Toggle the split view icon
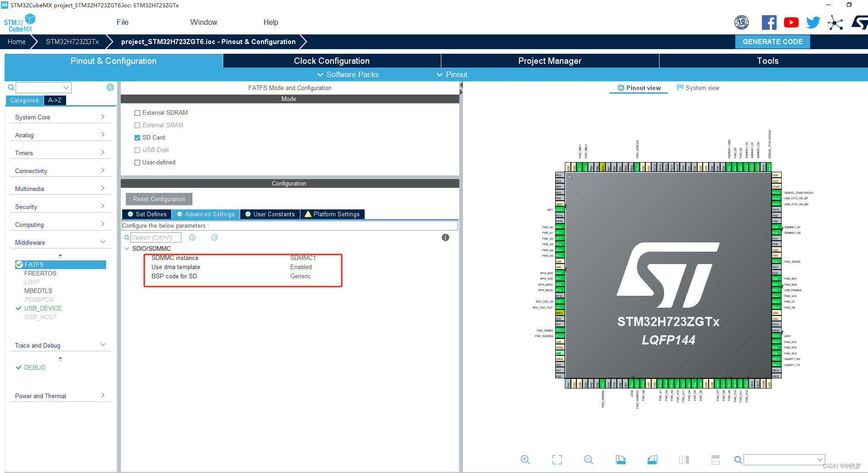 684,460
